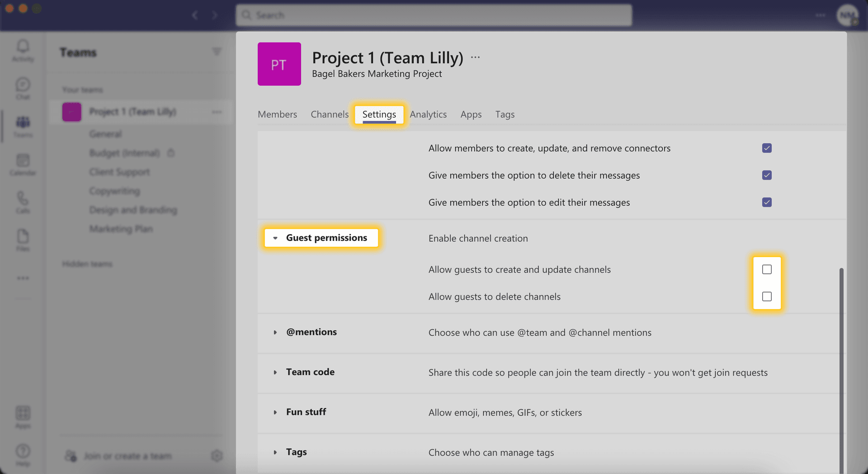Open the Members tab
The height and width of the screenshot is (474, 868).
tap(277, 114)
